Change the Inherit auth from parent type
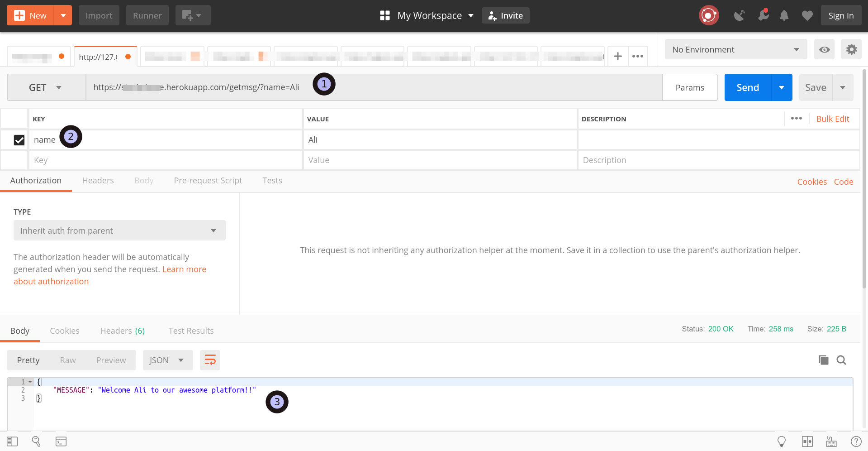Screen dimensions: 868x451 pyautogui.click(x=119, y=230)
